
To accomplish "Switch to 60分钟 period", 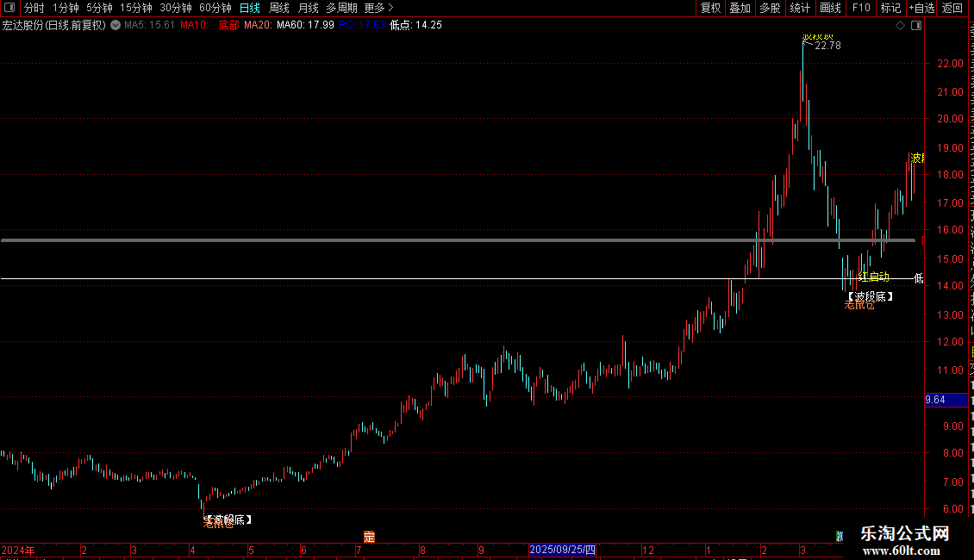I will coord(215,8).
